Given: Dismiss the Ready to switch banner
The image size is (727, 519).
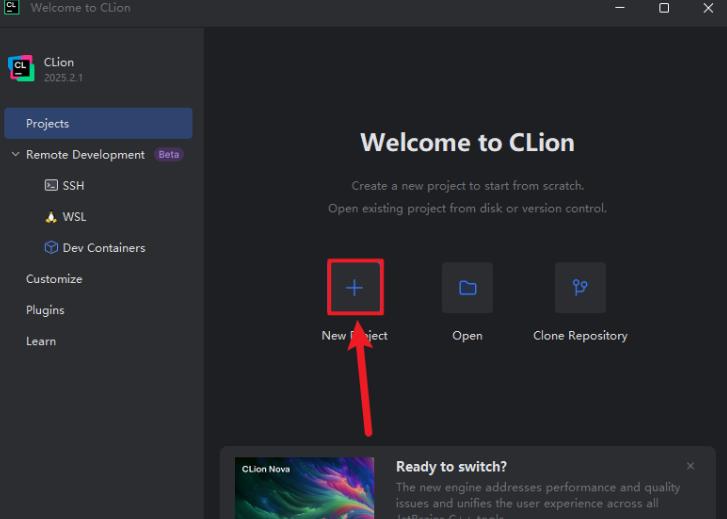Looking at the screenshot, I should coord(690,466).
